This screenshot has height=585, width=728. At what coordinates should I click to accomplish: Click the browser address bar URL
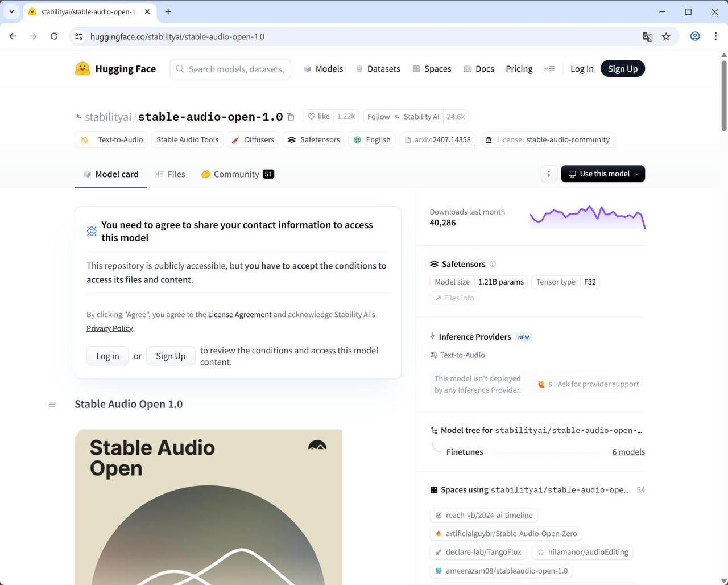[x=177, y=36]
